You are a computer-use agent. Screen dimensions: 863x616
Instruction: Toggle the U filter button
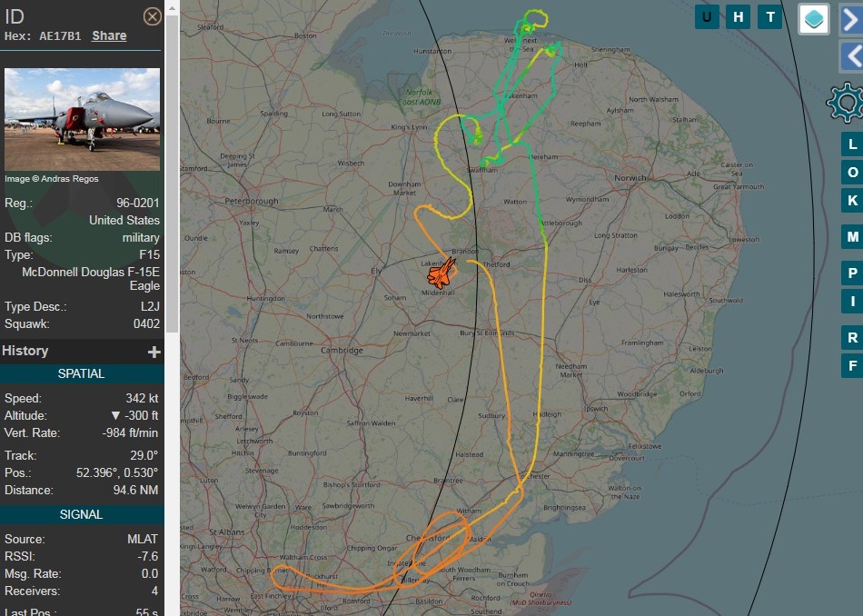pos(707,17)
